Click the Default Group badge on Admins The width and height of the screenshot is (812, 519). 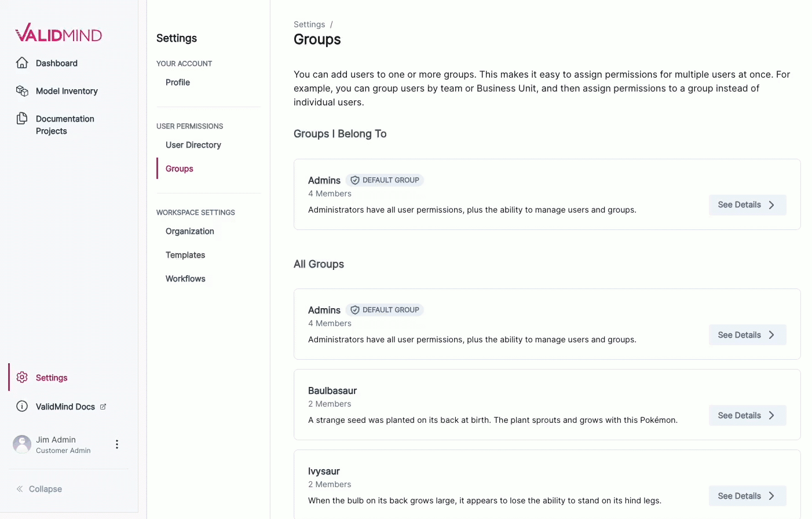coord(385,180)
